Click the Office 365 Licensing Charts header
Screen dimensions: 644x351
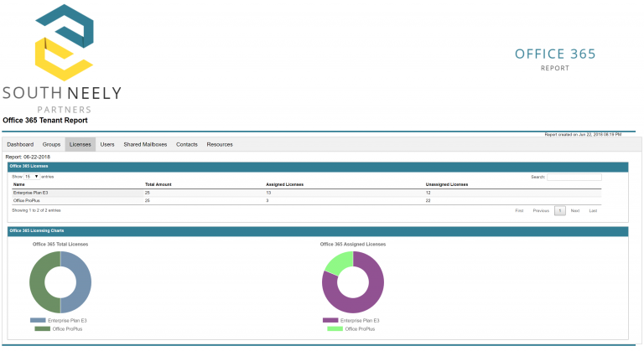point(318,230)
